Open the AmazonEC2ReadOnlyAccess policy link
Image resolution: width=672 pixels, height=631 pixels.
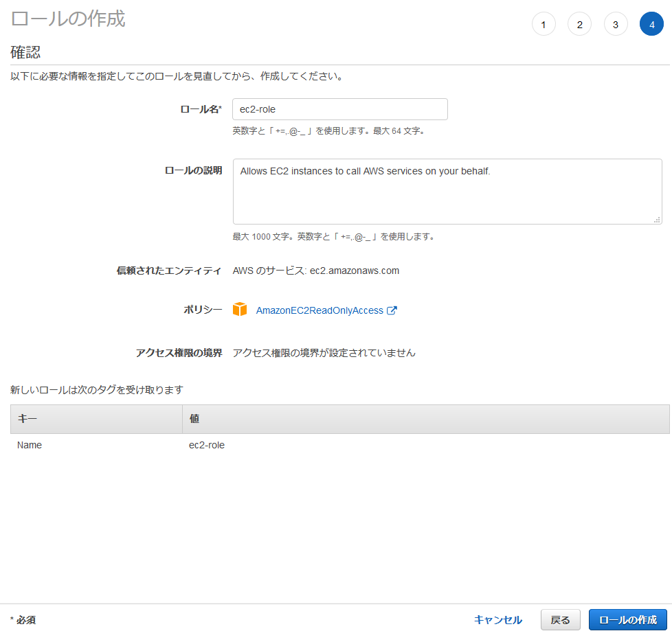tap(320, 310)
